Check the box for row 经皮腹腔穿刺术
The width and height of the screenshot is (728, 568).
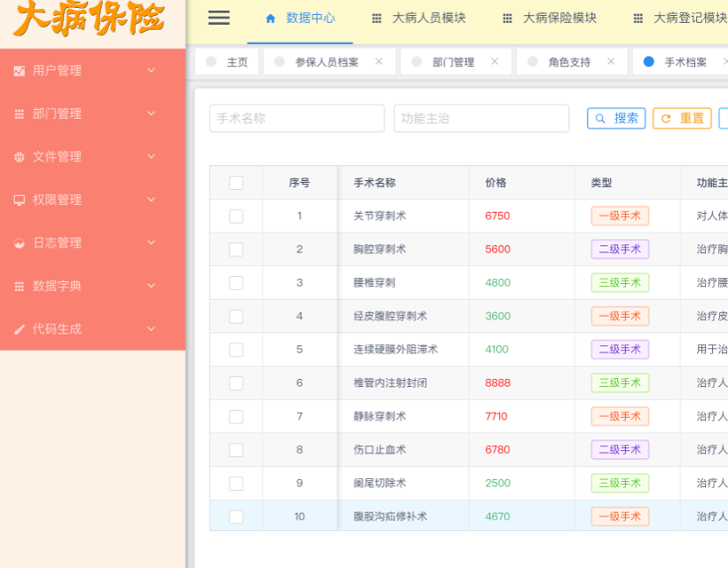pyautogui.click(x=236, y=317)
